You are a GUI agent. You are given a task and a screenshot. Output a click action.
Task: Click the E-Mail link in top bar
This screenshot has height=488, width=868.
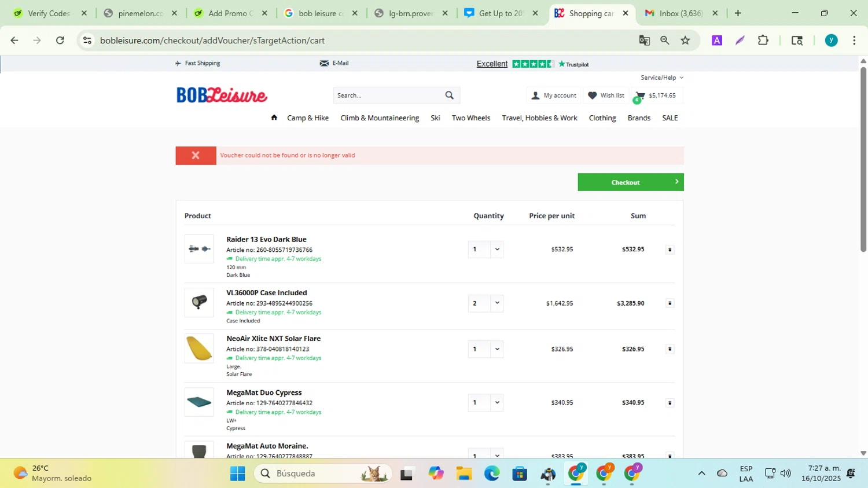pos(334,63)
